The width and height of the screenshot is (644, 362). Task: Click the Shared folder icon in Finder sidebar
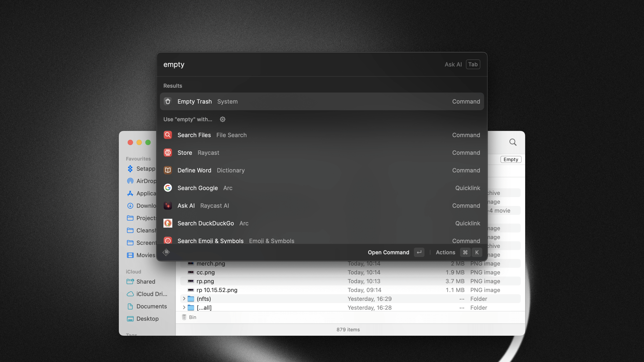(x=130, y=282)
